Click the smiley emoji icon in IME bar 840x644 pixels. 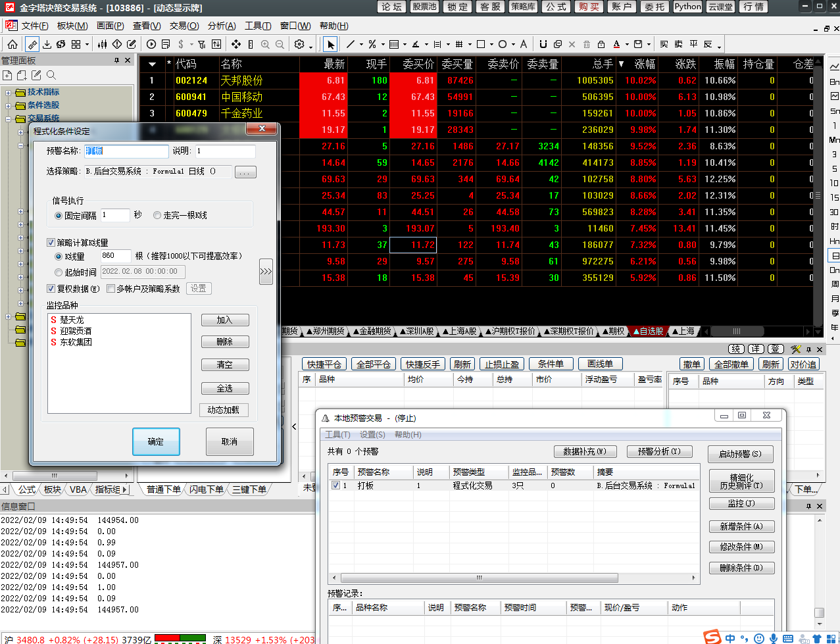tap(759, 638)
